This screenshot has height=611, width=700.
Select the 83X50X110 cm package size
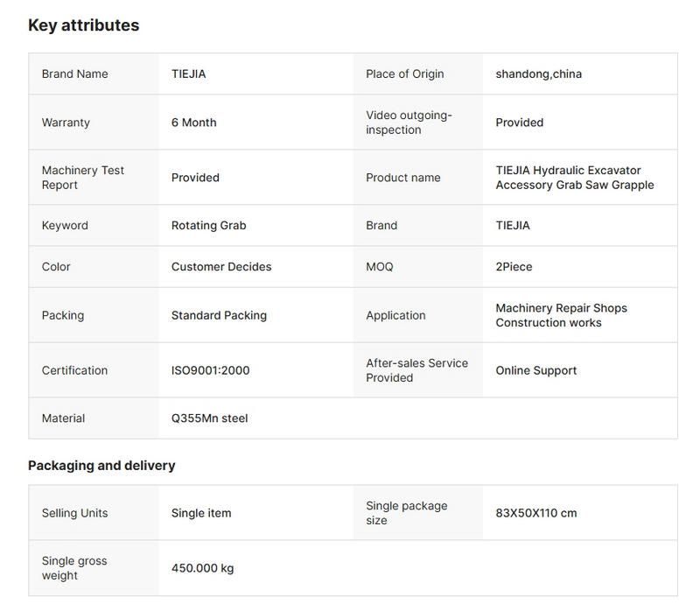pyautogui.click(x=535, y=513)
